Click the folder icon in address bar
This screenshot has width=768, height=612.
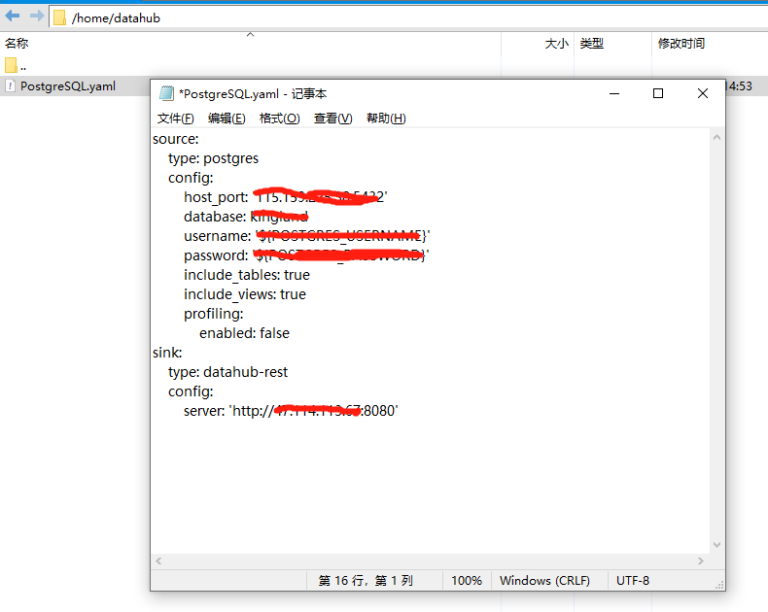59,18
